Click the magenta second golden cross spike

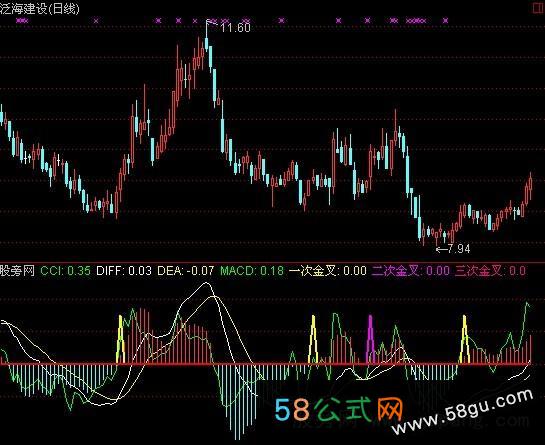[x=371, y=339]
